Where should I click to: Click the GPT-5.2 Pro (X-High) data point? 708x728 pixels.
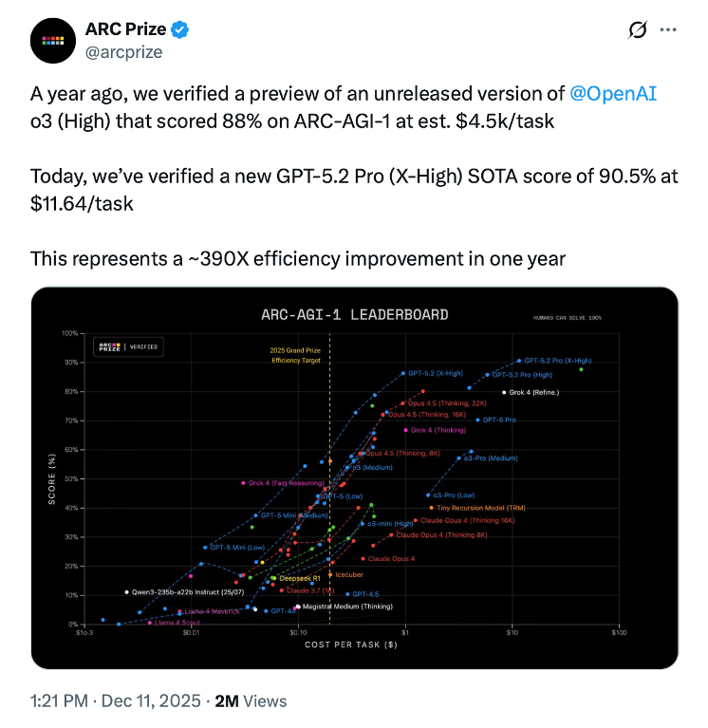[x=519, y=361]
